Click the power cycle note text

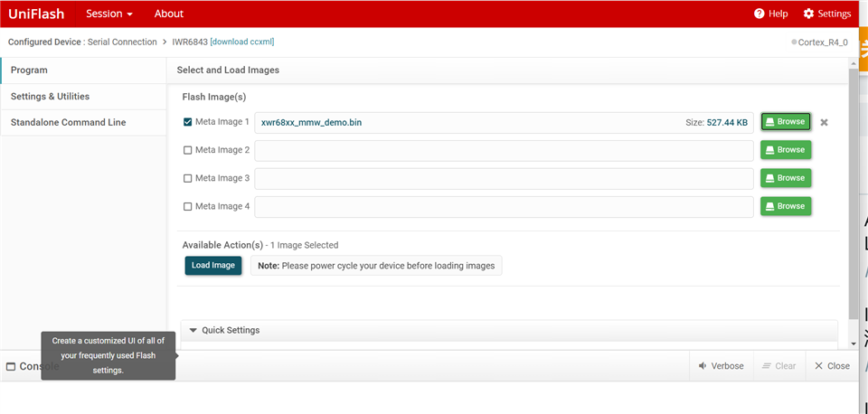(376, 266)
